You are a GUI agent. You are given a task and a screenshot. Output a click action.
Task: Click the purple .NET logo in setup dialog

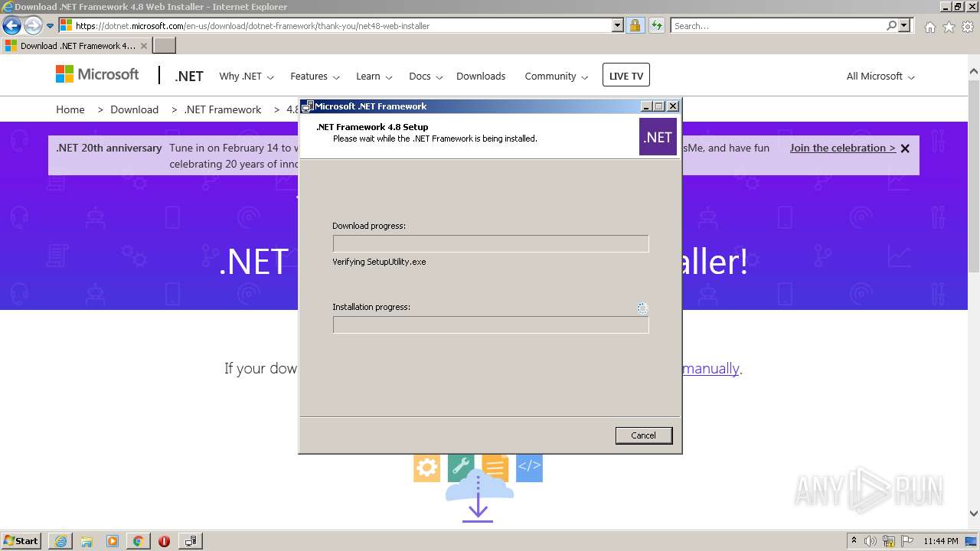(x=658, y=137)
